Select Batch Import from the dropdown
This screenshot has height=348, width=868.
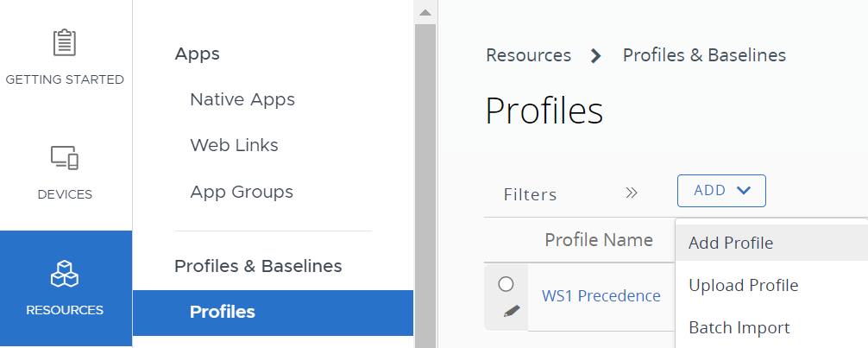(x=739, y=327)
